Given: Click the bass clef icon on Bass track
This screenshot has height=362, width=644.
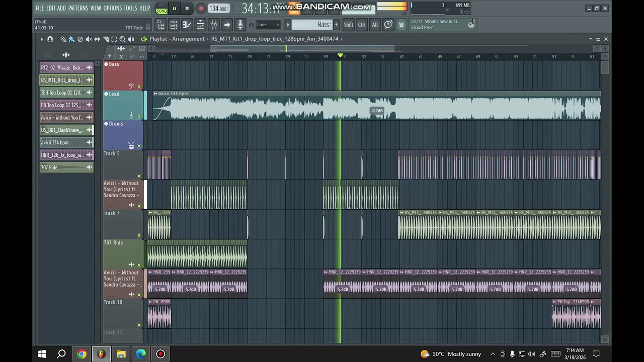Looking at the screenshot, I should click(131, 86).
